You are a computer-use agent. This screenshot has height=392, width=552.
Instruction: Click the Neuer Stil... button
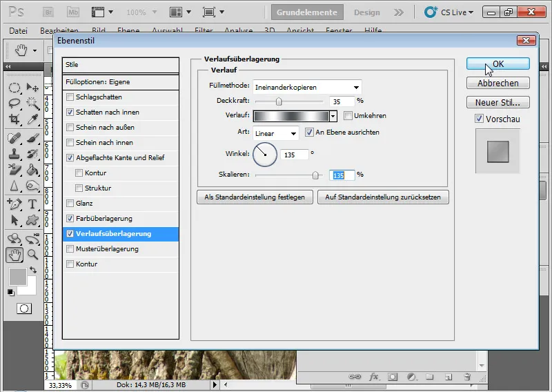(497, 103)
